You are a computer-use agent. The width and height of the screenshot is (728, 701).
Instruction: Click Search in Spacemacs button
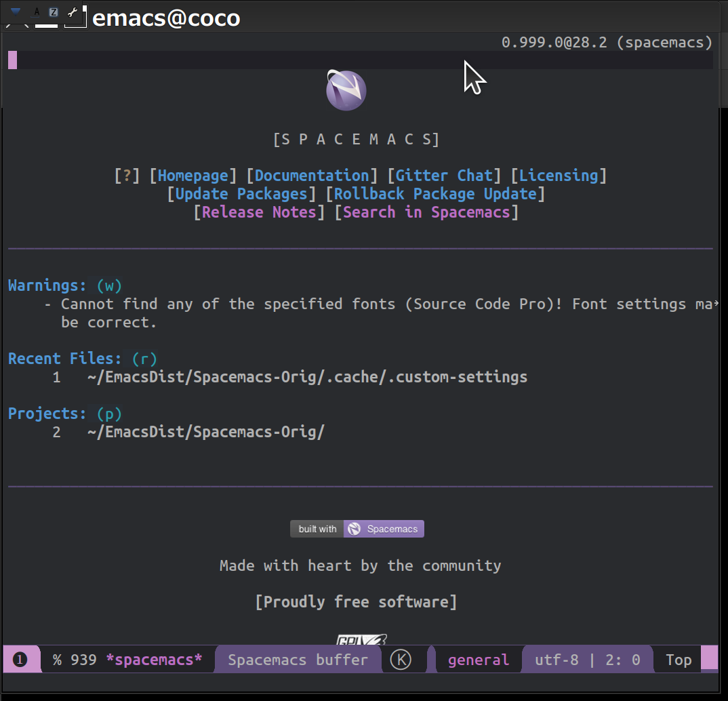tap(426, 213)
